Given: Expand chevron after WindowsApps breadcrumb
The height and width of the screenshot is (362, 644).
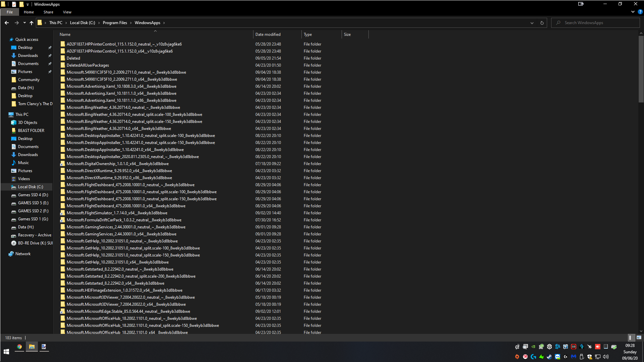Looking at the screenshot, I should tap(164, 23).
